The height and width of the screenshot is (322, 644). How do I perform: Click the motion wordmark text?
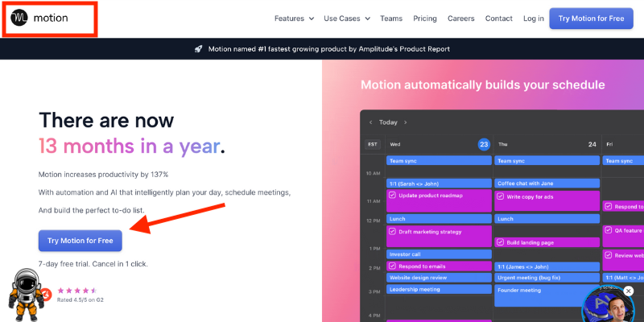click(x=51, y=18)
